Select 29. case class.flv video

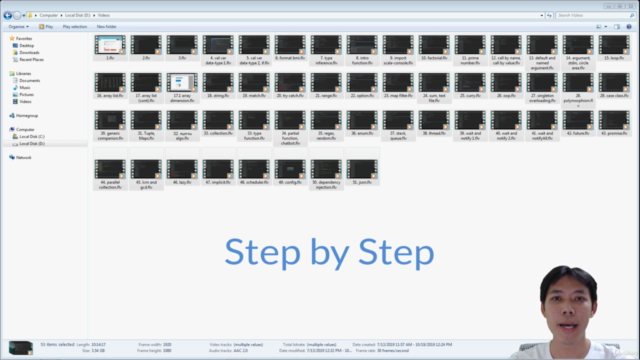[614, 85]
